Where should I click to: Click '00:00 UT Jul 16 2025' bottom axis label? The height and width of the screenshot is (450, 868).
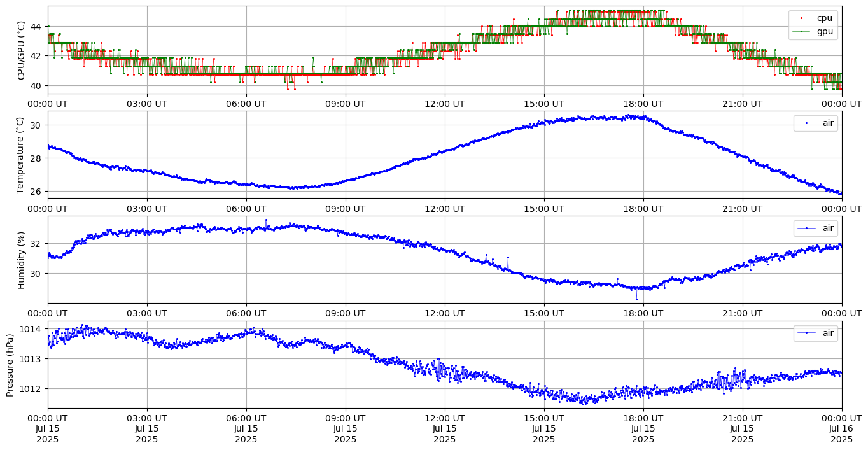pyautogui.click(x=842, y=429)
